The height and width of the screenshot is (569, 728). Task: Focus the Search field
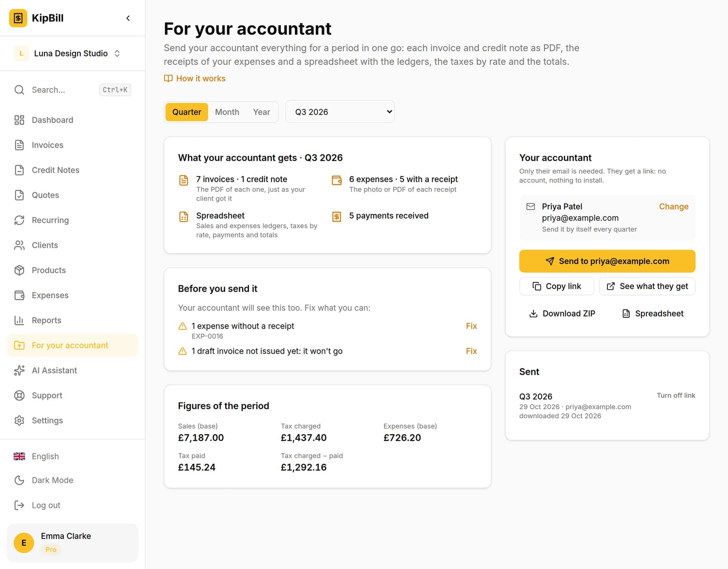72,90
